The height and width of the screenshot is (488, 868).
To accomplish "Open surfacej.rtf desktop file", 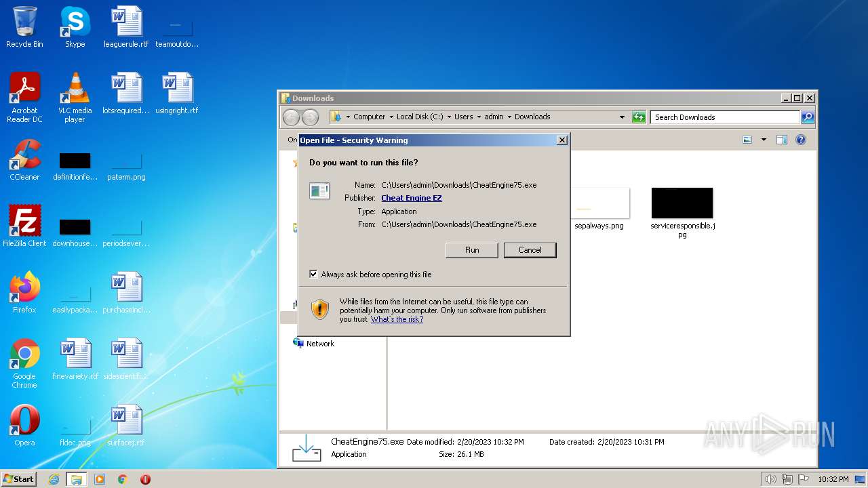I will [126, 426].
